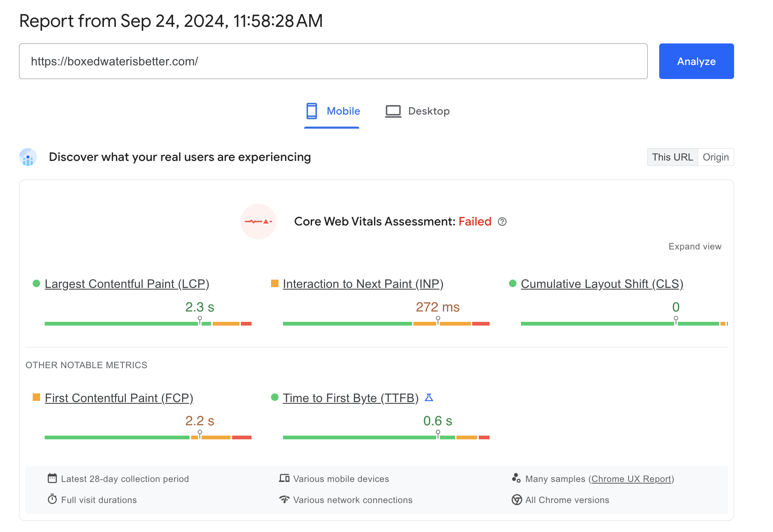
Task: Open Interaction to Next Paint (INP) link
Action: (x=363, y=284)
